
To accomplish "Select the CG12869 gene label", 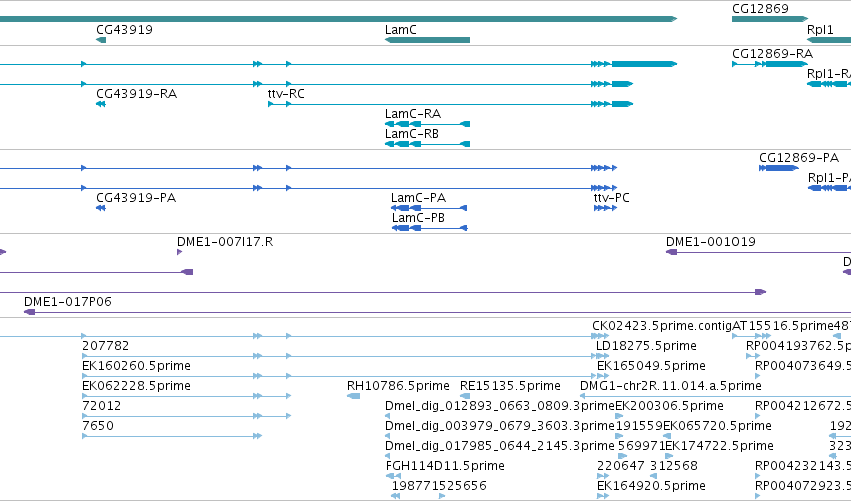I will 760,9.
